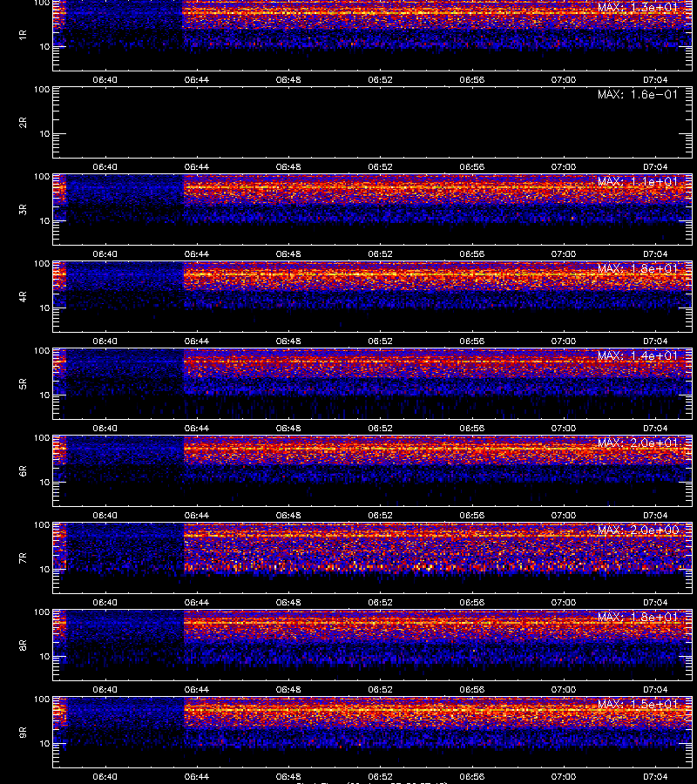
Task: Select the MAX: 1.8e+01 text in panel 8R
Action: click(x=638, y=617)
